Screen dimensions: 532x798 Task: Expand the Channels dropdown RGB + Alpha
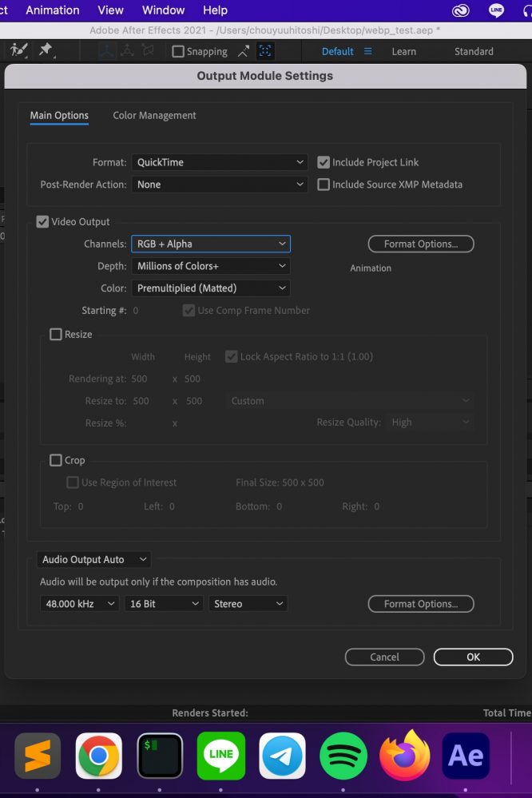coord(211,244)
